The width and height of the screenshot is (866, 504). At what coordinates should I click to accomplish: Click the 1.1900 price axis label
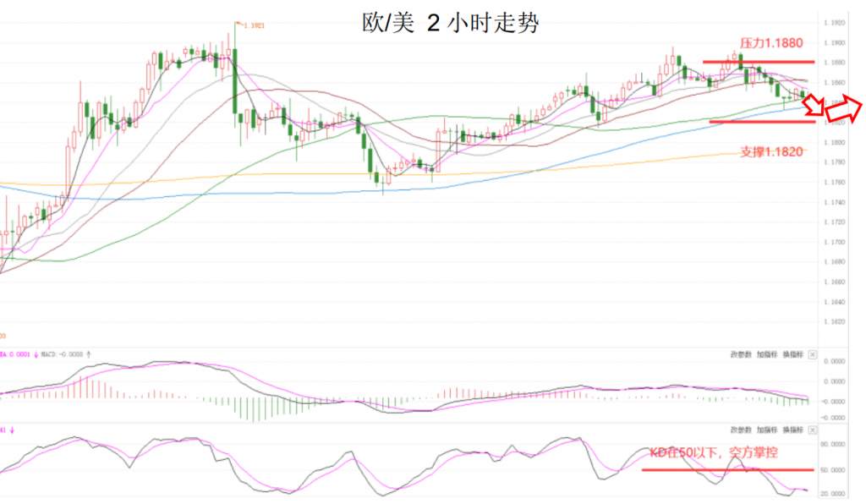[834, 42]
